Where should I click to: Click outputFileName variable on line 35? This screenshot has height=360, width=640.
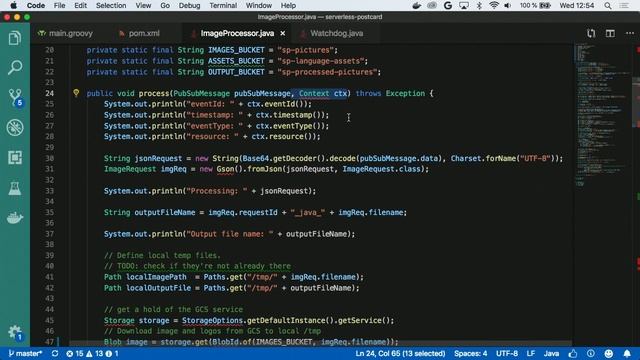(x=165, y=212)
